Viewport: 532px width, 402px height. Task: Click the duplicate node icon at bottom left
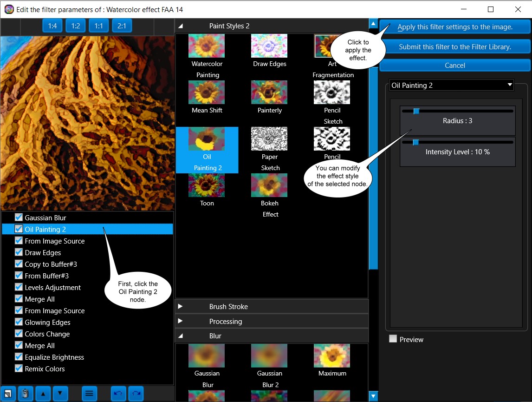pyautogui.click(x=8, y=394)
